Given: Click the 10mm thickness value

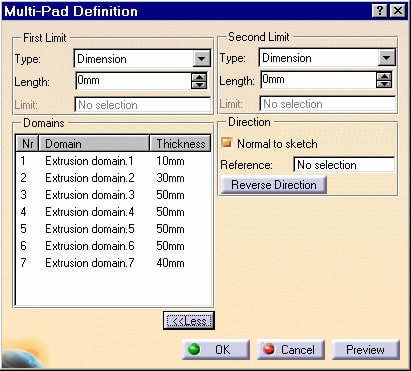Looking at the screenshot, I should [170, 161].
